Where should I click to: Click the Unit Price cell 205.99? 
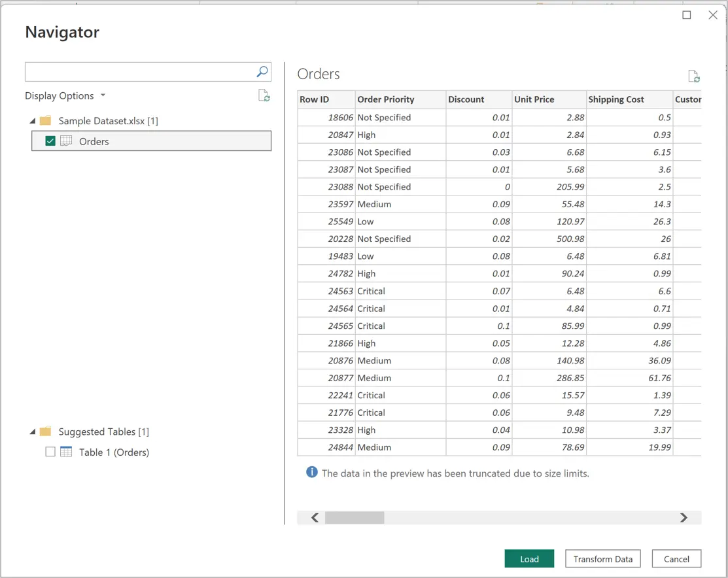coord(549,186)
